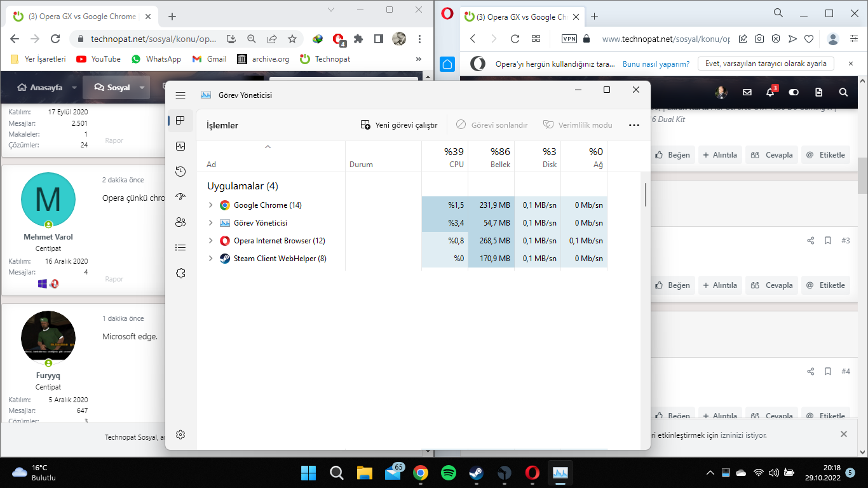This screenshot has height=488, width=868.
Task: Open the Spotify icon on the taskbar
Action: click(449, 473)
